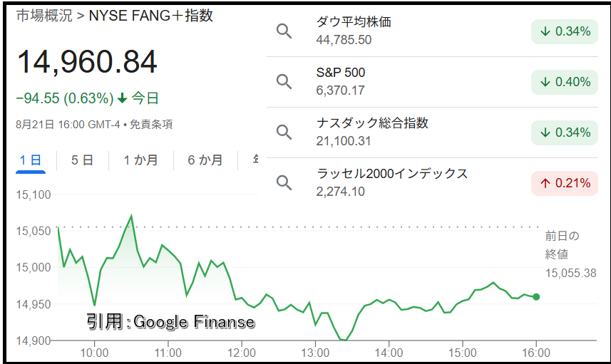This screenshot has width=611, height=364.
Task: Click the down arrow next to 今日
Action: 123,98
